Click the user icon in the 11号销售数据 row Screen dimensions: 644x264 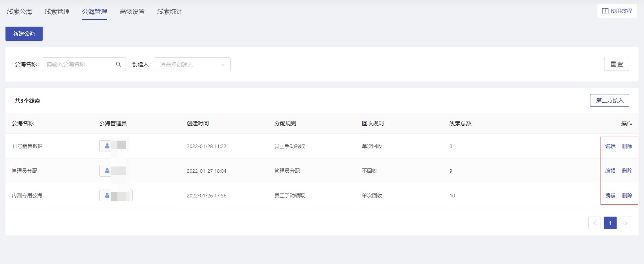107,146
